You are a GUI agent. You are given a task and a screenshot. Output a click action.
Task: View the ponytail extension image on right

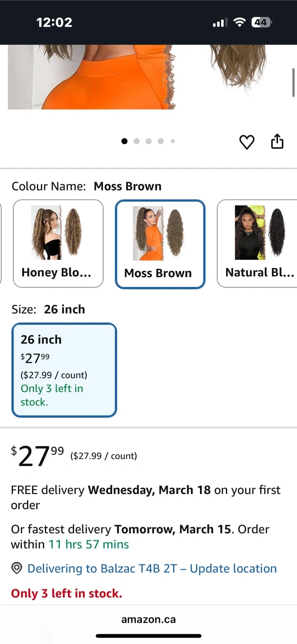239,67
